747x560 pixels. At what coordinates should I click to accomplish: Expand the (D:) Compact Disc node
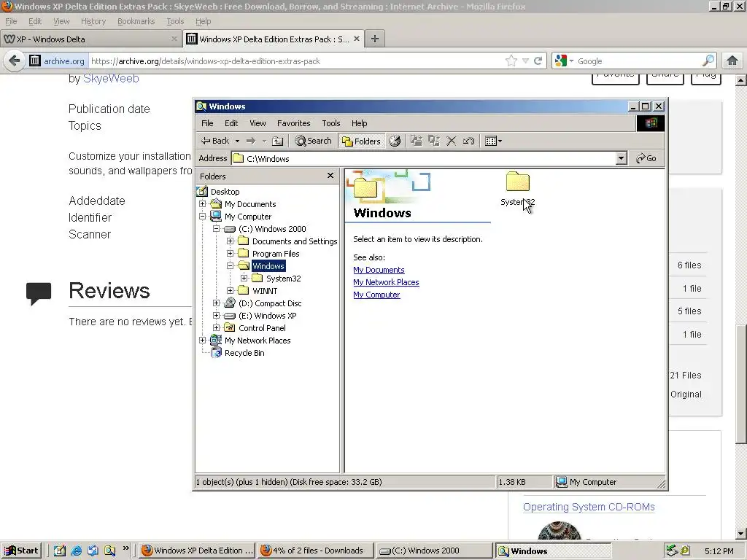[216, 303]
